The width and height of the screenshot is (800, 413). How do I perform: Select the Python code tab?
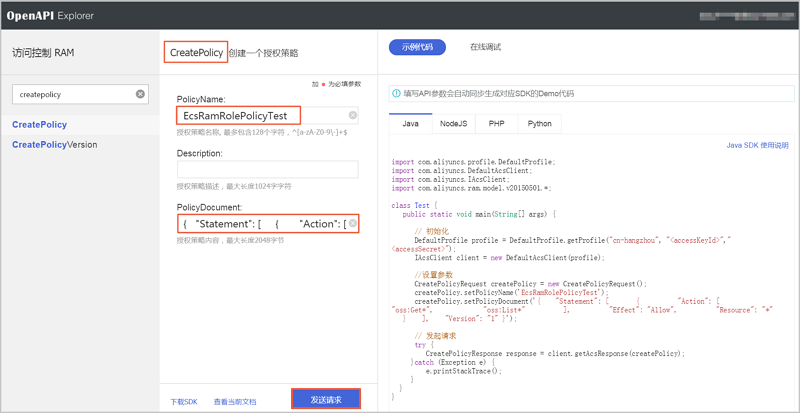(539, 124)
